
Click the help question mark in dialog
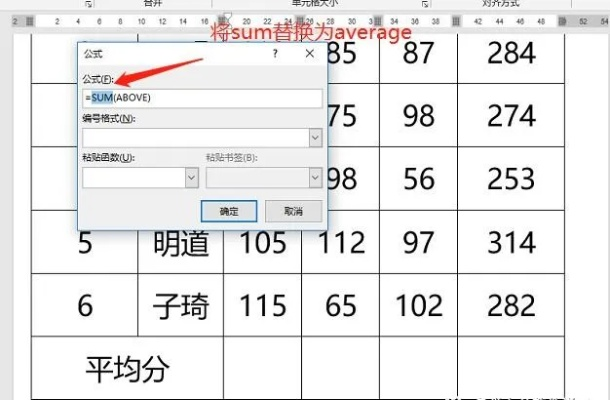[275, 54]
